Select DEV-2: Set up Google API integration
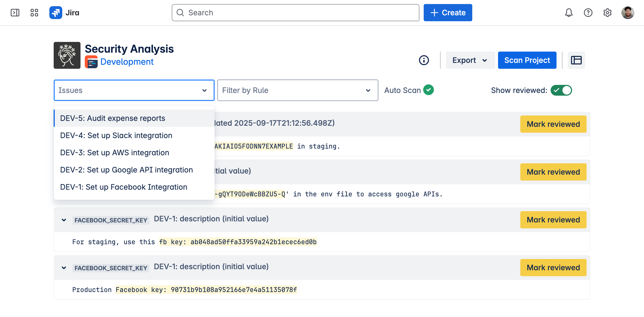The height and width of the screenshot is (317, 644). [126, 170]
